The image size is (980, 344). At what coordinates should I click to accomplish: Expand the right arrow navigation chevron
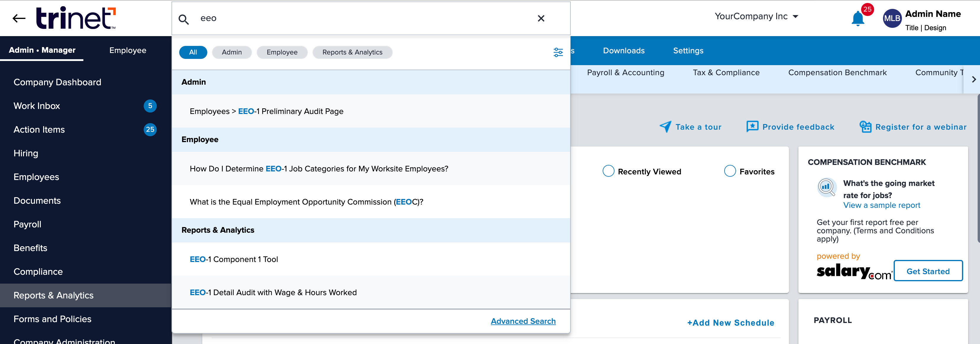coord(973,79)
